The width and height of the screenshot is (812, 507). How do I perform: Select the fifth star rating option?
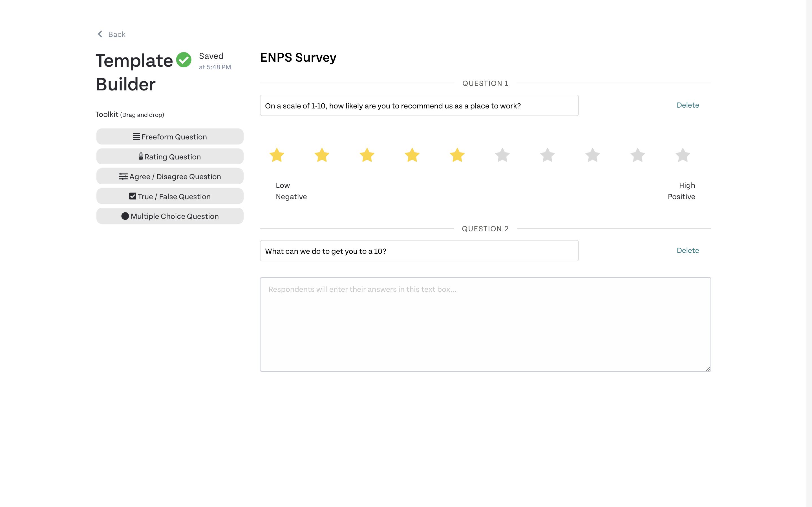coord(456,155)
